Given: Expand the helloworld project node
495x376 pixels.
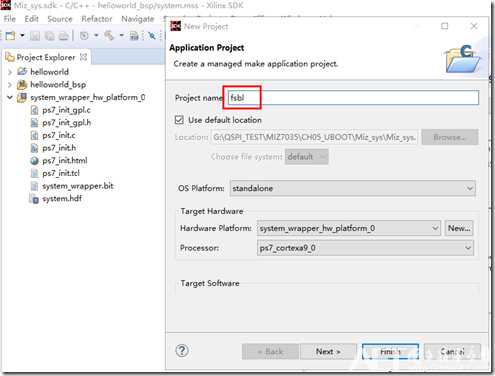Looking at the screenshot, I should coord(10,72).
